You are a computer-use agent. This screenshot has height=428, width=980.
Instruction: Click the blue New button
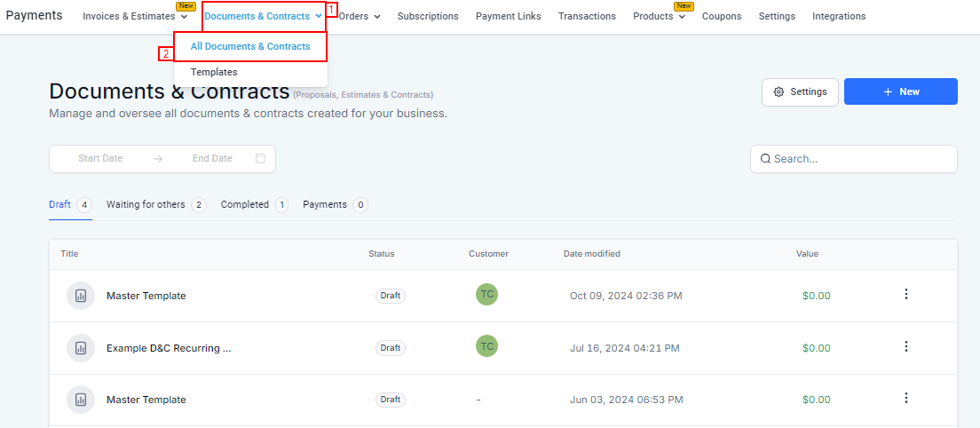click(901, 91)
